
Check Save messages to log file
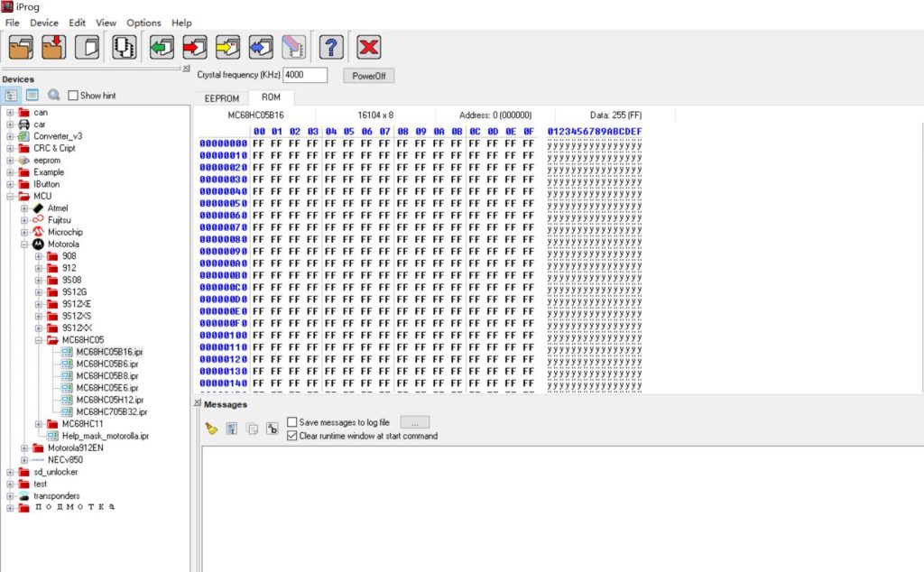[292, 422]
